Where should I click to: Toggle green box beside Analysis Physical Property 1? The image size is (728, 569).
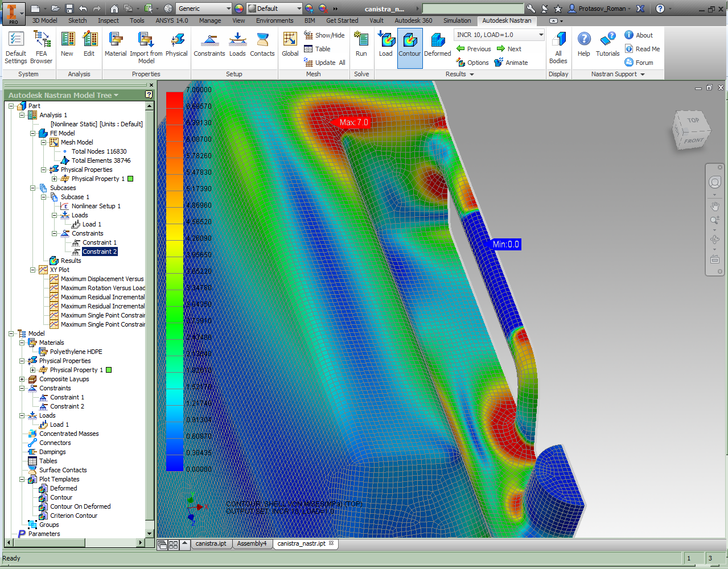click(130, 179)
